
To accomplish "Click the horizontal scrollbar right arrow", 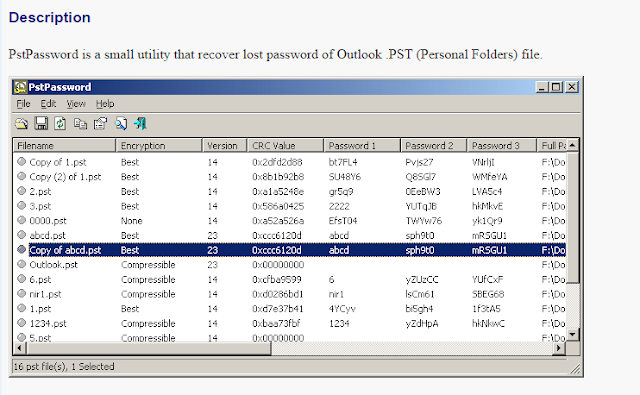I will (559, 348).
